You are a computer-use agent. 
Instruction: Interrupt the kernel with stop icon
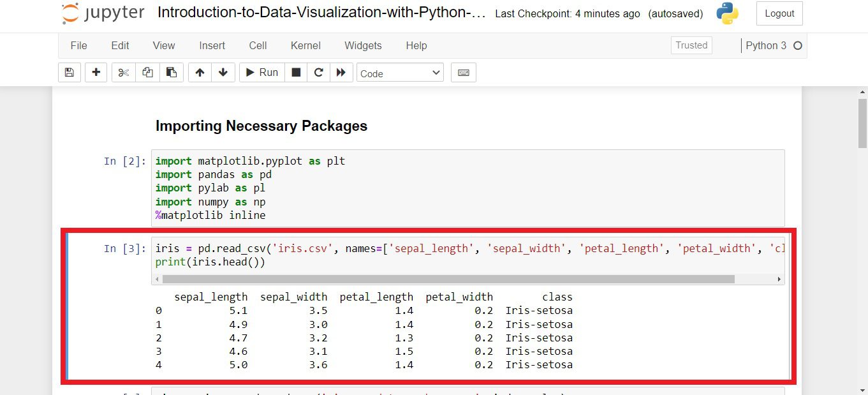coord(295,72)
